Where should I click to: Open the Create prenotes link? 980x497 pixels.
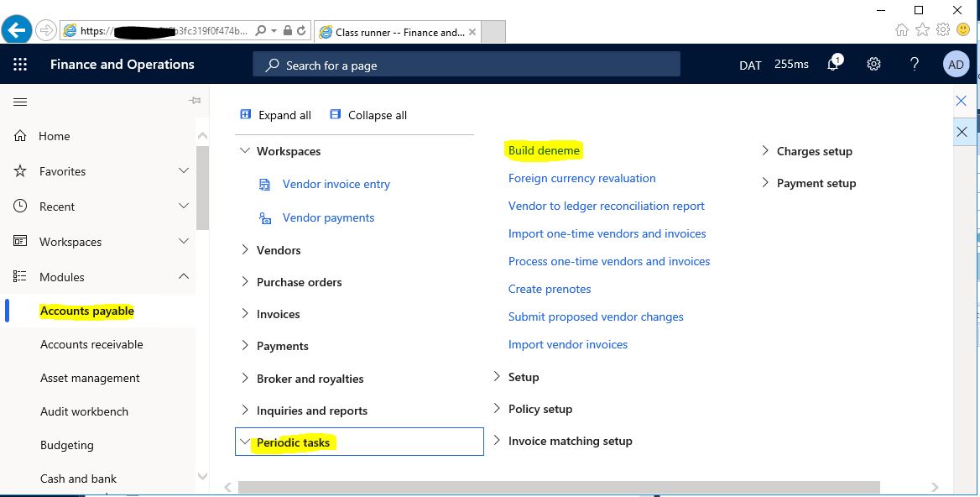(550, 290)
